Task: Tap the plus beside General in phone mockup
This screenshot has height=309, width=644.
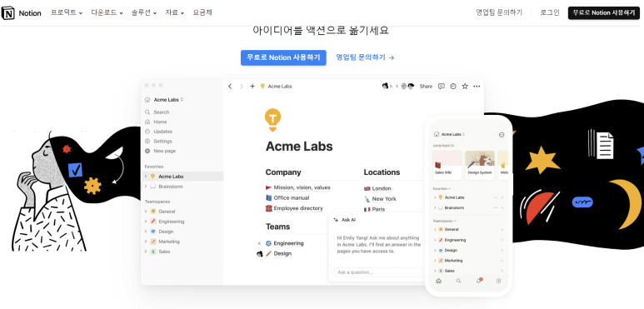Action: 502,229
